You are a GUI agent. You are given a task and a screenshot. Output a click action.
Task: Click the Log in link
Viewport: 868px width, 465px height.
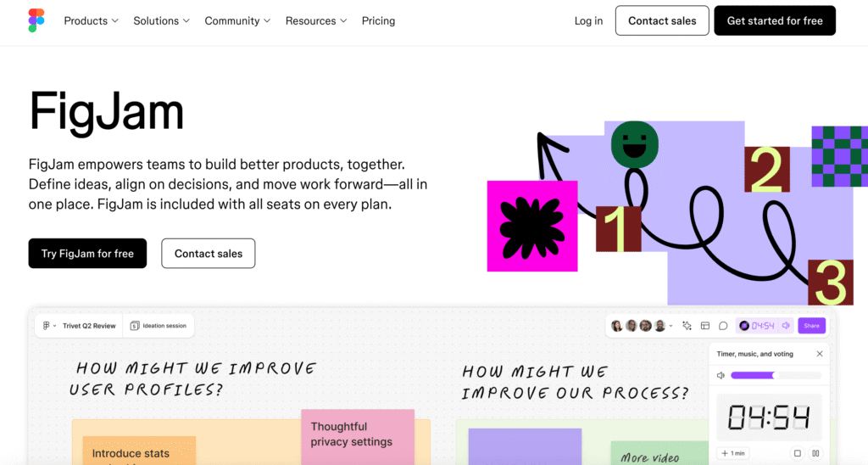(x=588, y=20)
